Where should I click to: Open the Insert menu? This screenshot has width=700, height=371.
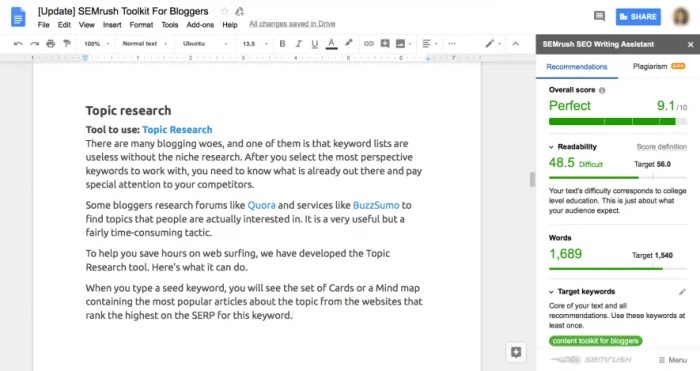(112, 25)
